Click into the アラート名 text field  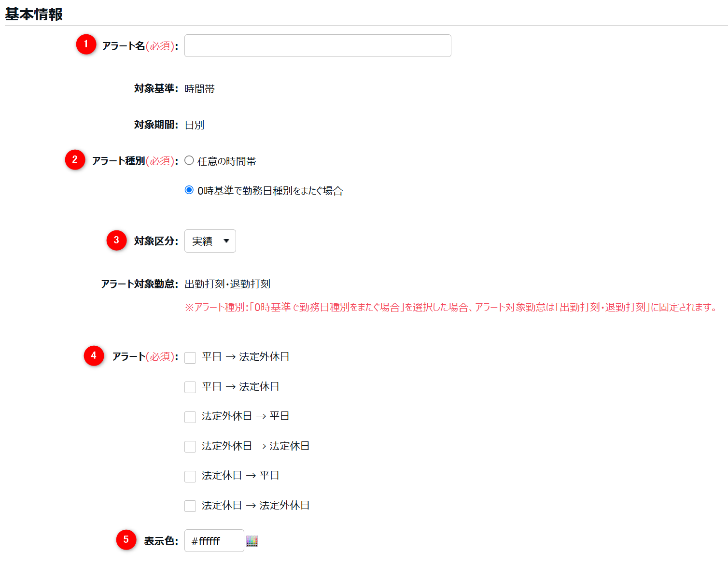pos(318,46)
